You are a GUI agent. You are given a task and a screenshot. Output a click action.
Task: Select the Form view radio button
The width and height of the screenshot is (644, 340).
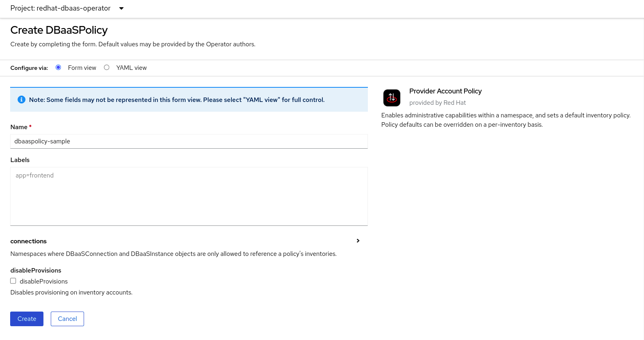click(x=58, y=67)
